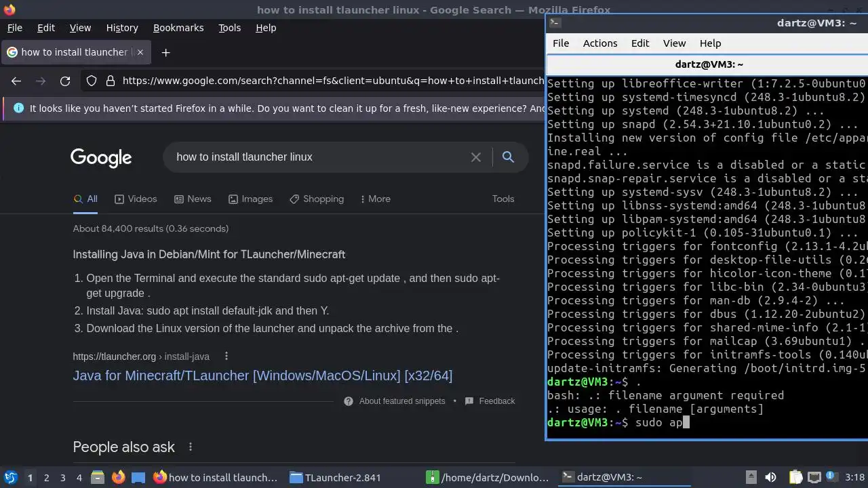This screenshot has height=488, width=868.
Task: Open the Help menu in Firefox
Action: pyautogui.click(x=266, y=28)
